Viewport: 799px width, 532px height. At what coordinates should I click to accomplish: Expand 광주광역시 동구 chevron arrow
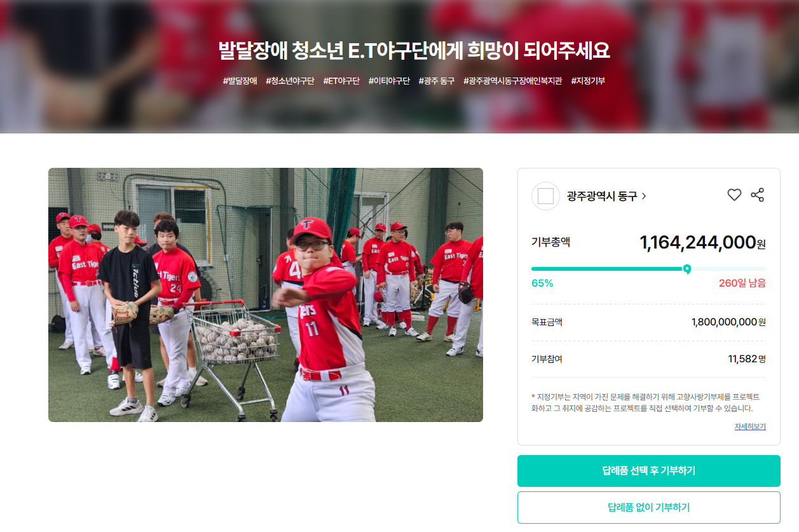click(x=644, y=196)
